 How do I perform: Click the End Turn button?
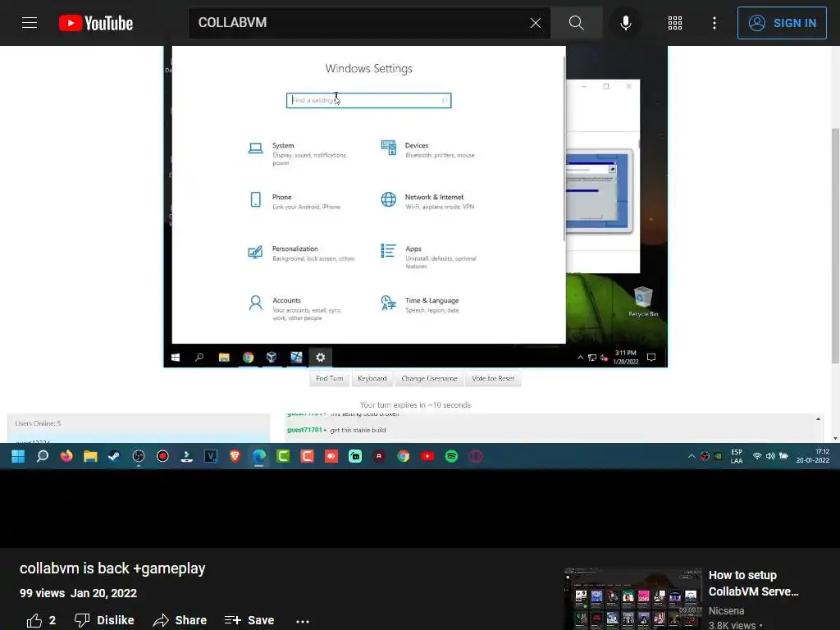(x=330, y=378)
